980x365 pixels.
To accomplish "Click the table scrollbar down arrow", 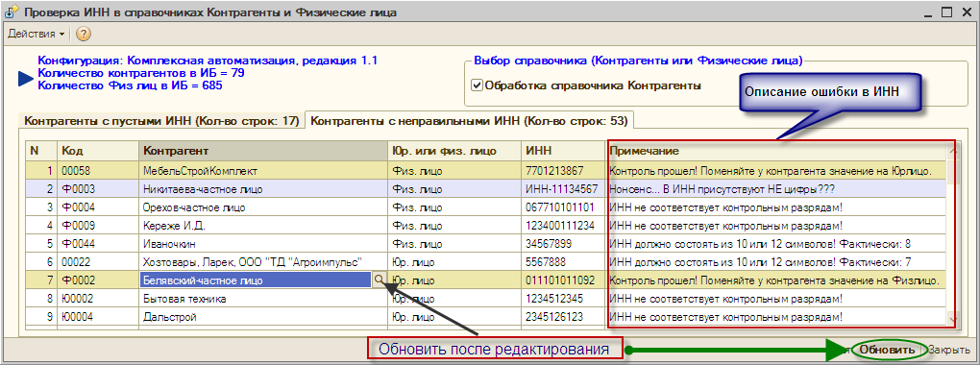I will click(x=953, y=319).
